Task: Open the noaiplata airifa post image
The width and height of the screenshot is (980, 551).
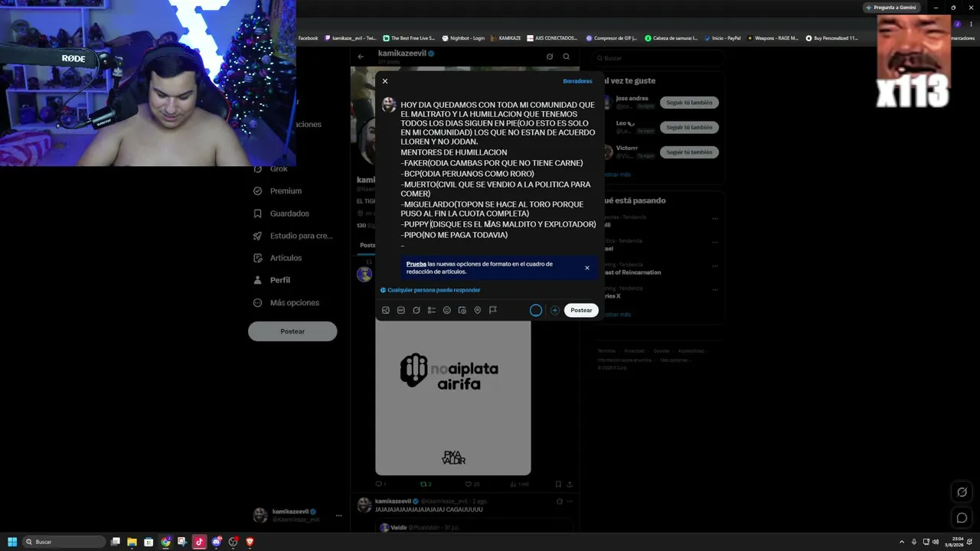Action: [x=452, y=398]
